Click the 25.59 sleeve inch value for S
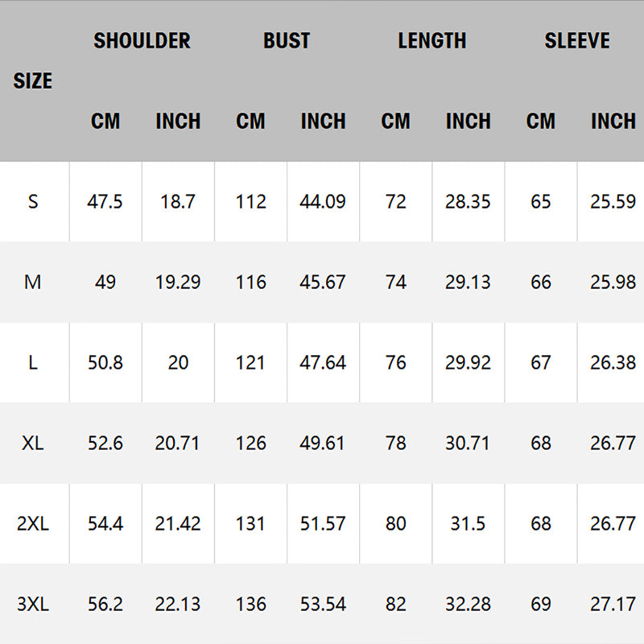Screen dimensions: 644x644 613,201
